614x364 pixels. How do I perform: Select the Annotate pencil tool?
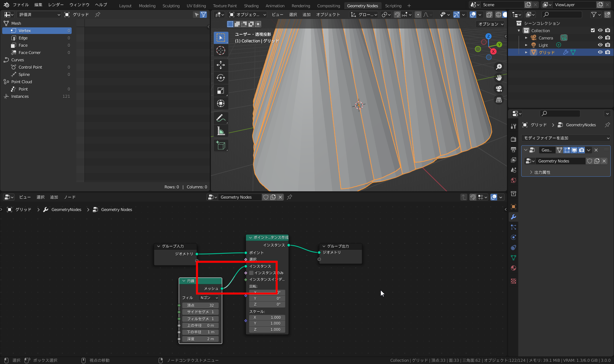(221, 118)
